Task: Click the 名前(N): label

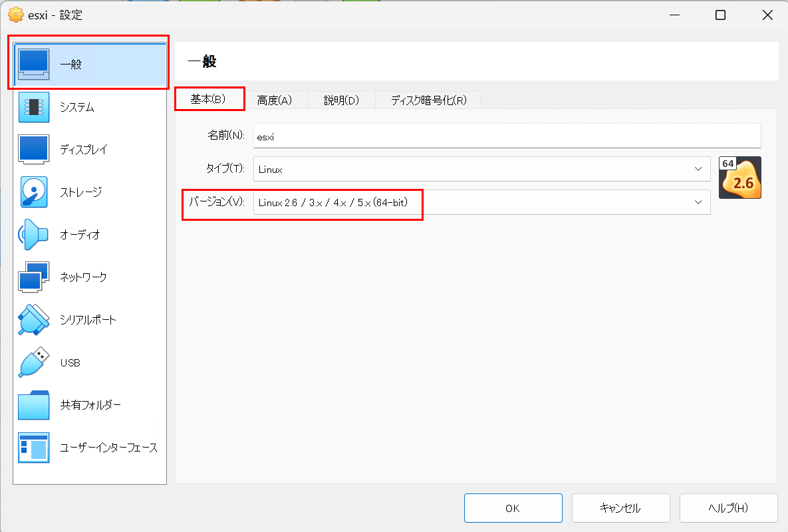Action: (x=225, y=134)
